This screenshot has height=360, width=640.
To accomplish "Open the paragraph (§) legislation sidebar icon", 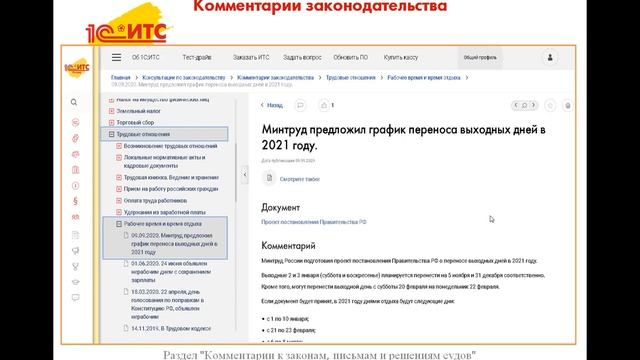I will [x=76, y=201].
